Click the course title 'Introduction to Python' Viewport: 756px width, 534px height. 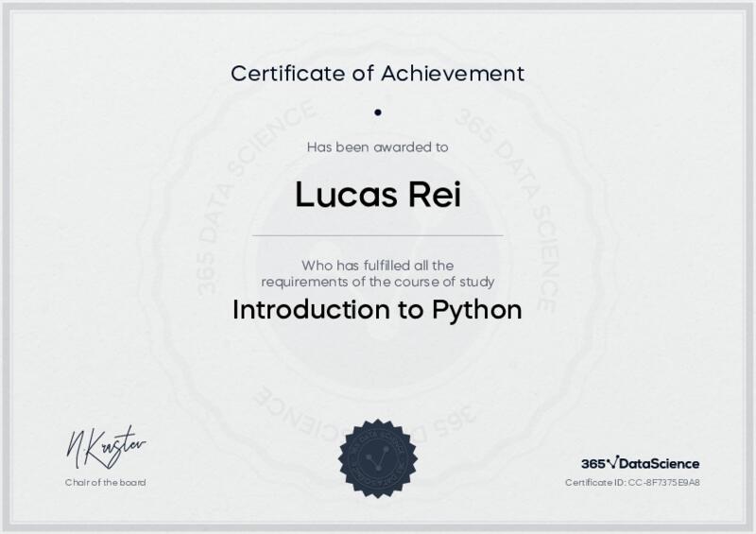click(x=377, y=310)
